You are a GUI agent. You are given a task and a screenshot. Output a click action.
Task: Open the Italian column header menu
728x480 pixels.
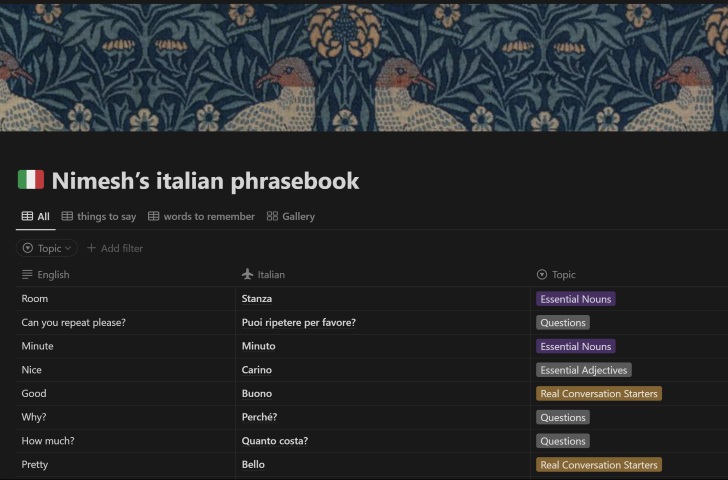(271, 274)
